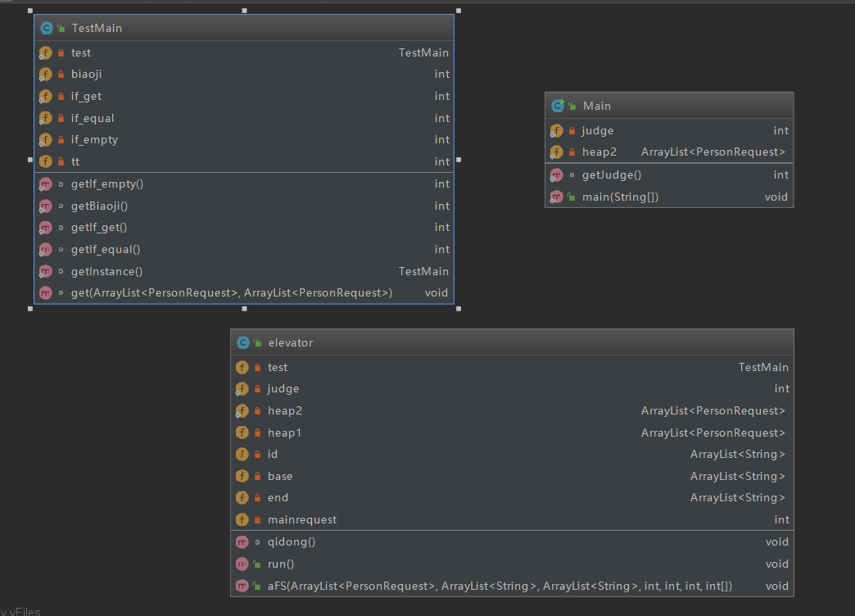Screen dimensions: 855x616
Task: Click the field icon for if_get
Action: [45, 97]
